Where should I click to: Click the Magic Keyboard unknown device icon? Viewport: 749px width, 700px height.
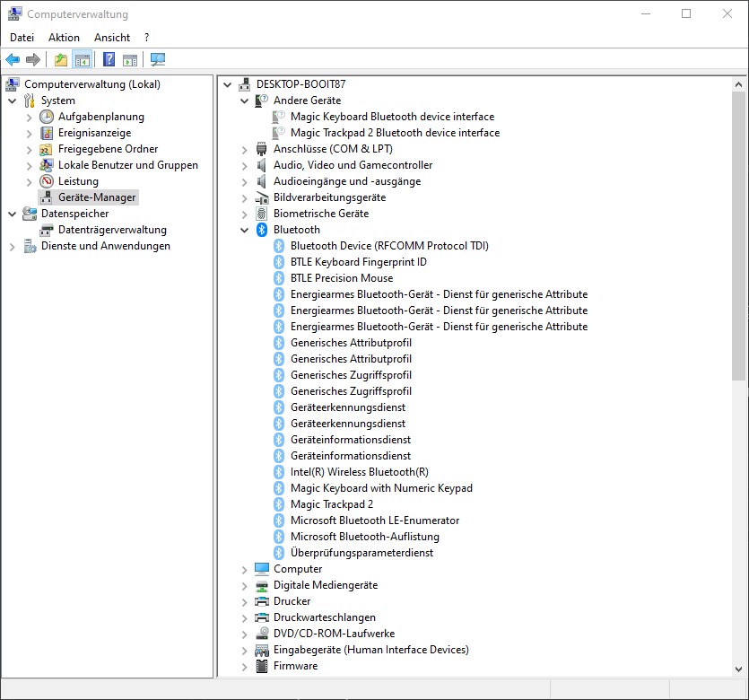click(x=278, y=117)
